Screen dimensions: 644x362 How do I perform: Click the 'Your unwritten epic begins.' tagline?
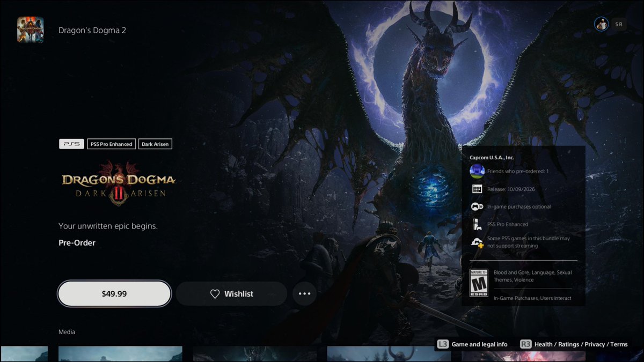tap(108, 226)
